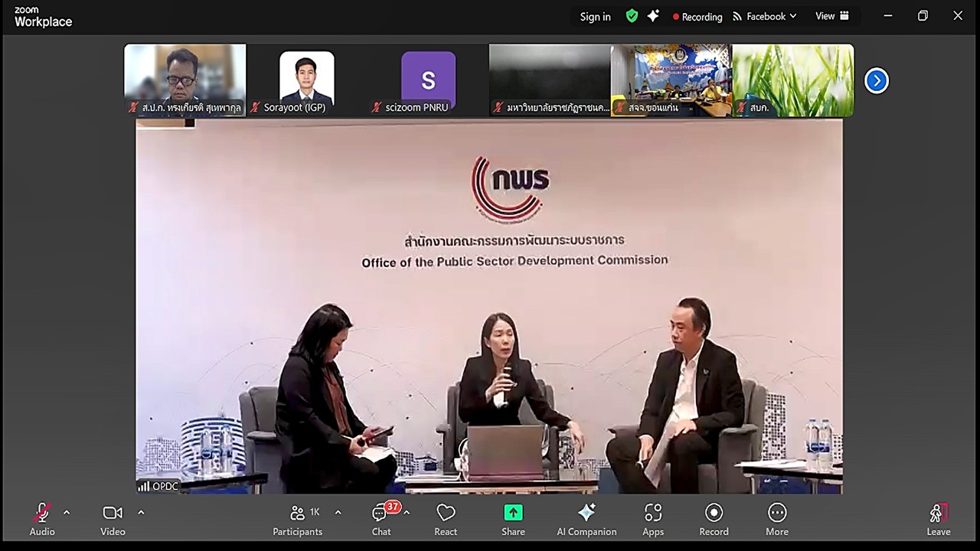The height and width of the screenshot is (551, 980).
Task: Click muted mic icon on Sorayoot tile
Action: [x=256, y=108]
